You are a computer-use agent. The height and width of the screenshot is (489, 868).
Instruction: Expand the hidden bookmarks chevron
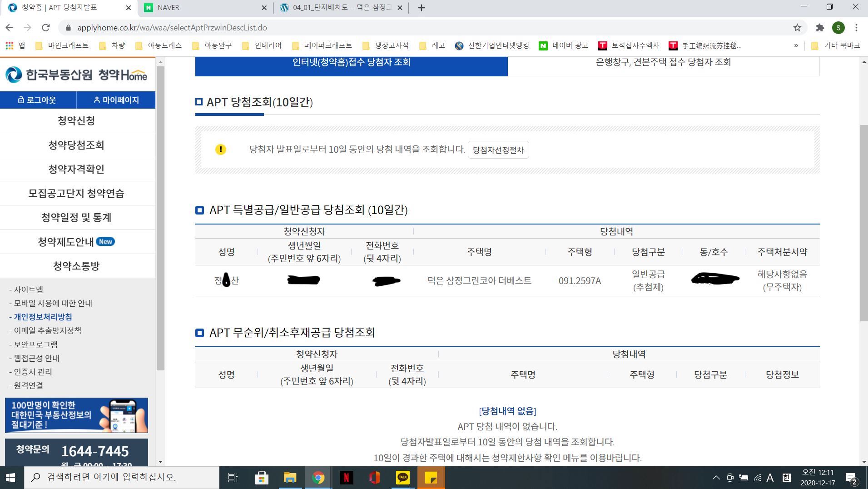tap(796, 45)
